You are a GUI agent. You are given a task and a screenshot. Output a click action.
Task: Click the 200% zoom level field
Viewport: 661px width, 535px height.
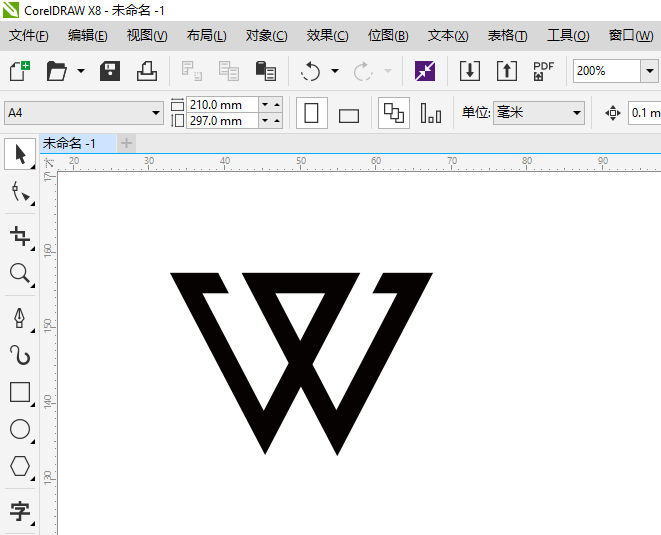pyautogui.click(x=607, y=71)
